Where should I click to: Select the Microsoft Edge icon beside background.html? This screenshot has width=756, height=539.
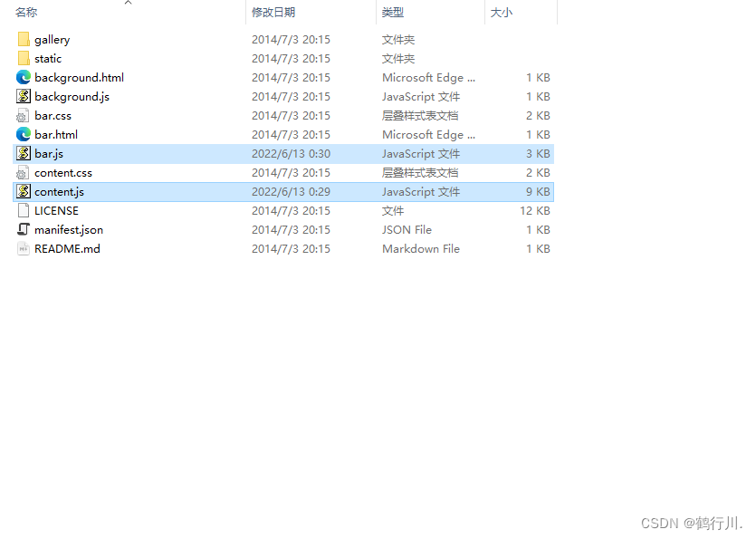click(x=22, y=77)
